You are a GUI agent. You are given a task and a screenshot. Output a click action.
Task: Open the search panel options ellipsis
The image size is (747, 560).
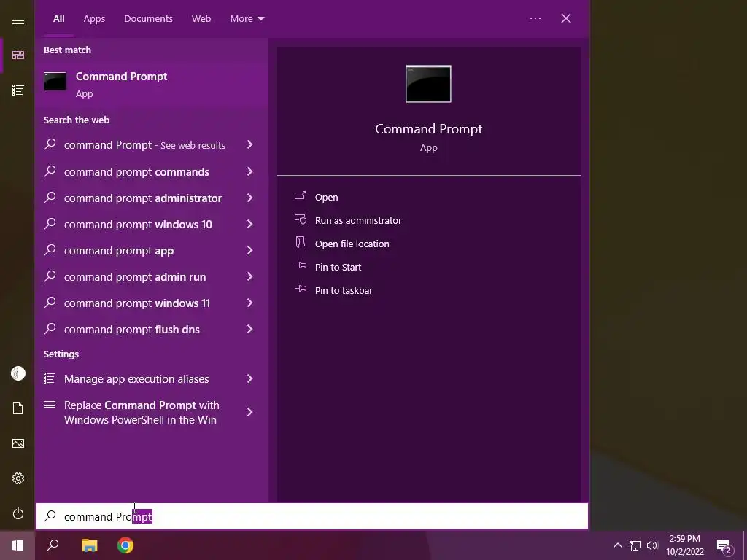coord(535,18)
